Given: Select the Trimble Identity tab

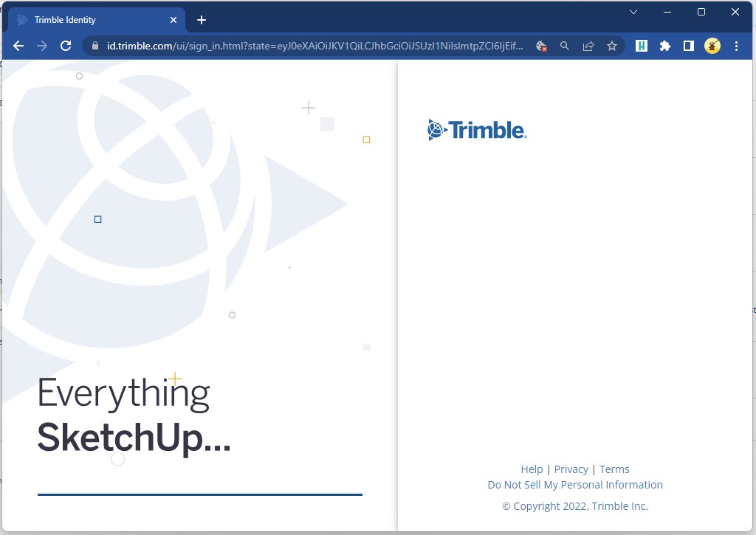Looking at the screenshot, I should [x=97, y=20].
